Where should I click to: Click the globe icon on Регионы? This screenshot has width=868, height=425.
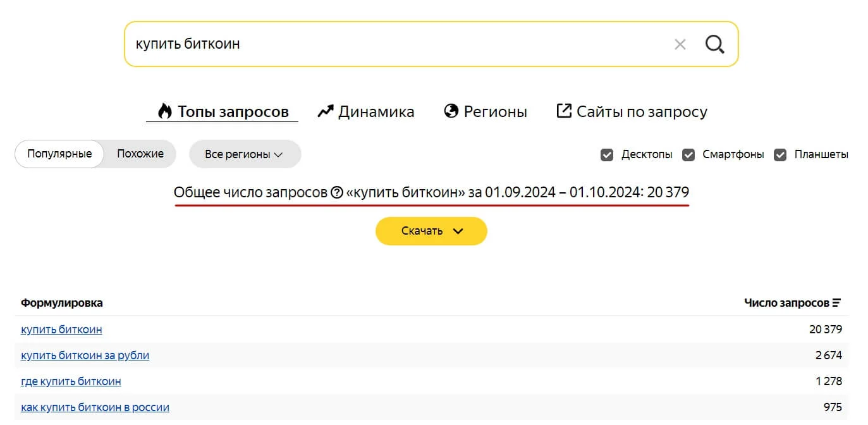pos(451,111)
